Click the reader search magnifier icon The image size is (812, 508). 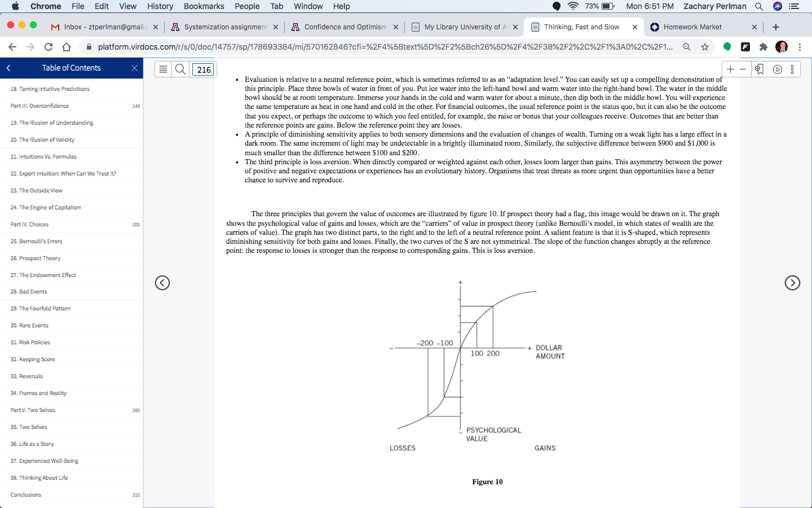(x=180, y=69)
